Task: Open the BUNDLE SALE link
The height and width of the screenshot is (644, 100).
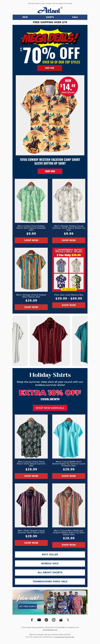Action: 50,564
